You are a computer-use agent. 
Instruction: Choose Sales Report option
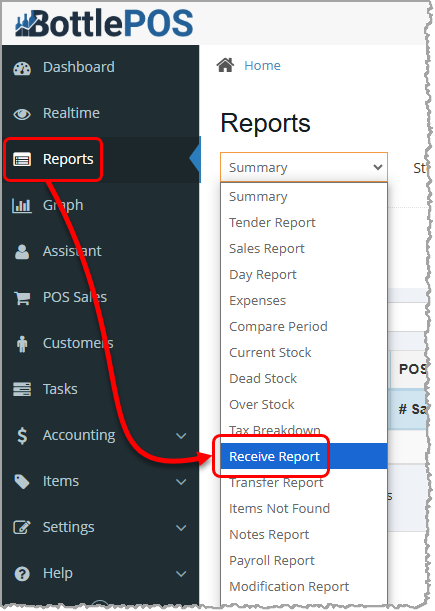tap(304, 248)
